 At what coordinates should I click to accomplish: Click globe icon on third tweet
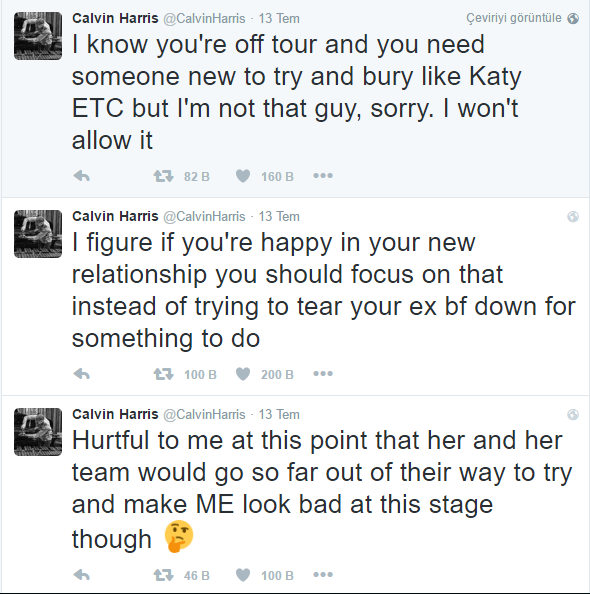(573, 414)
